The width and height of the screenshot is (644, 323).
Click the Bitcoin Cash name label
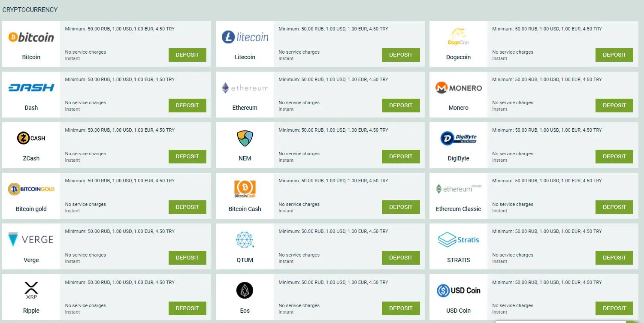point(245,209)
